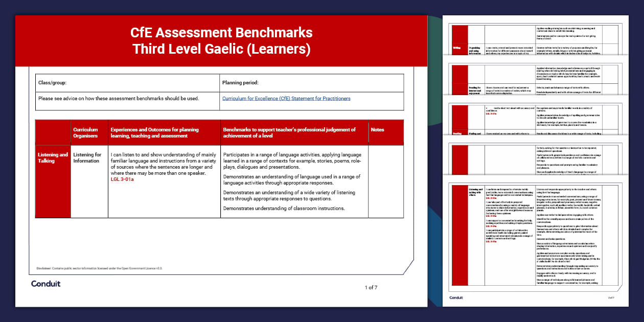Click the '2 of 7' label on the preview page
644x322 pixels.
[x=611, y=297]
